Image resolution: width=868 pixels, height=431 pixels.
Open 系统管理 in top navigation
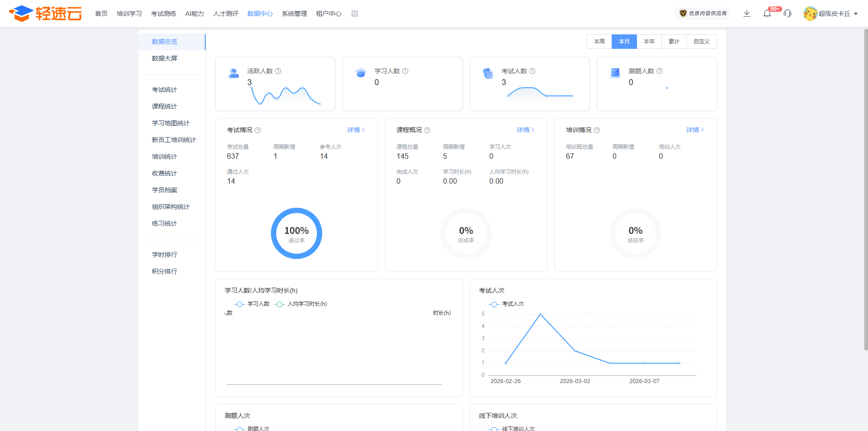(x=294, y=14)
